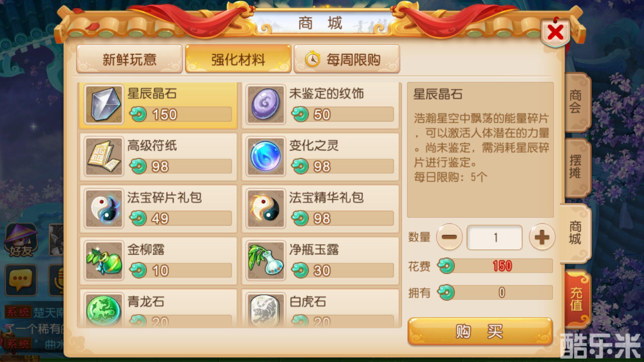Pick the 变化之灵 blue orb icon
The height and width of the screenshot is (362, 644).
[x=266, y=157]
